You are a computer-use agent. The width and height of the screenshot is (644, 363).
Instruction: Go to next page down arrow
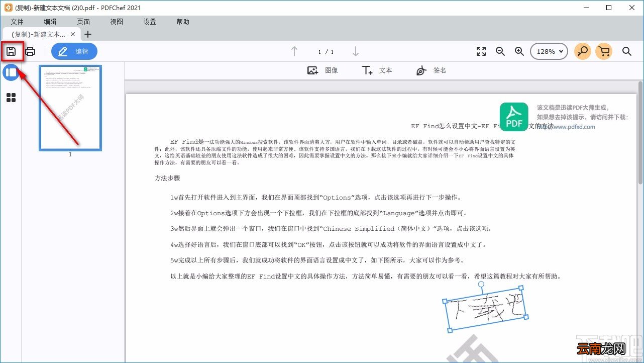click(x=356, y=51)
